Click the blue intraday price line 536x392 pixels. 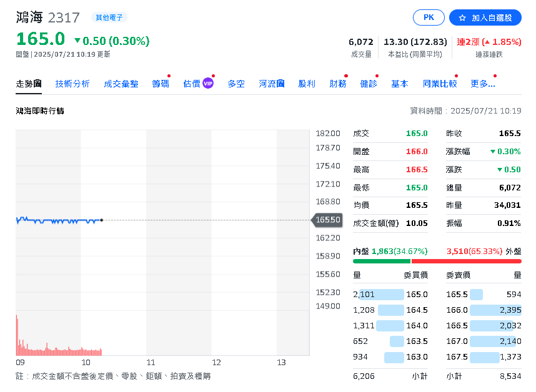pos(59,220)
